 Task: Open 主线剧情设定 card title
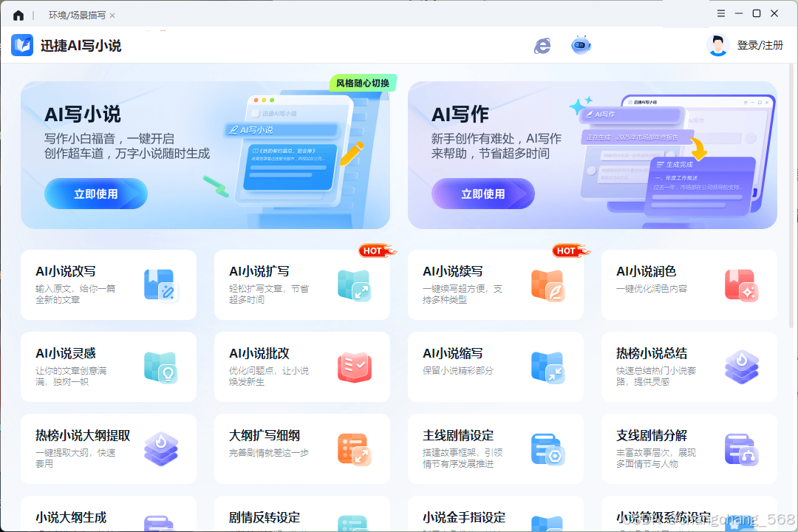point(458,435)
